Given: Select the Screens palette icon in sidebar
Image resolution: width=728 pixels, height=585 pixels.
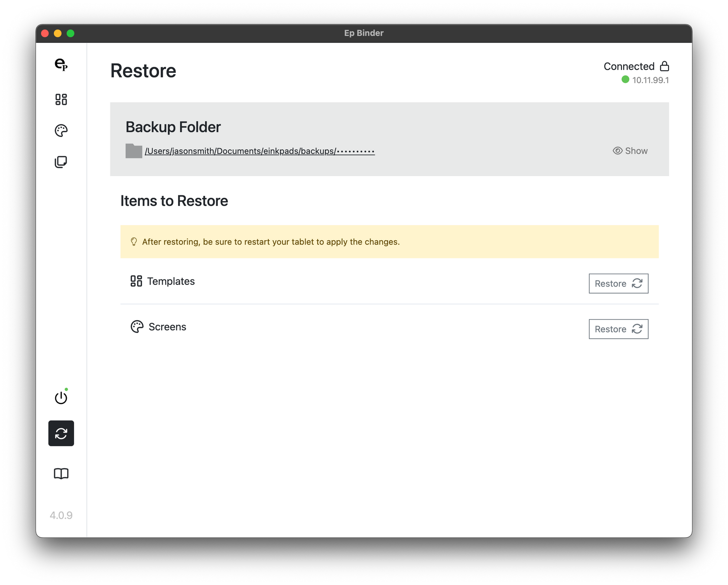Looking at the screenshot, I should (x=61, y=131).
